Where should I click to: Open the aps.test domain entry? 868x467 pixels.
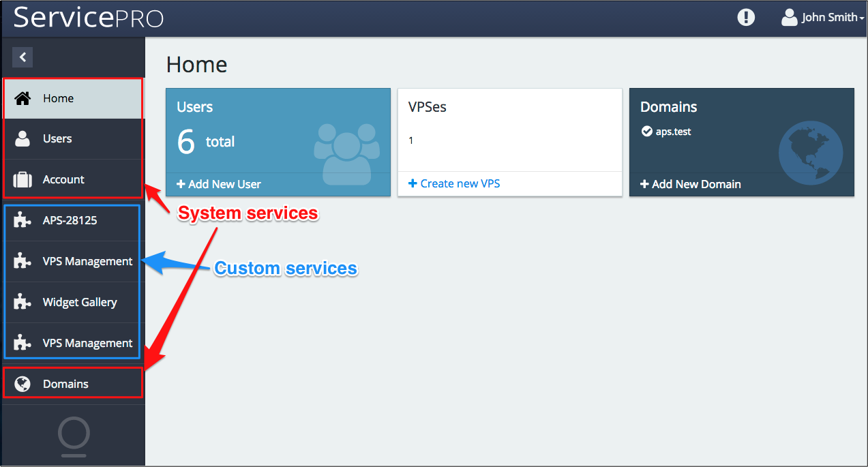coord(673,132)
